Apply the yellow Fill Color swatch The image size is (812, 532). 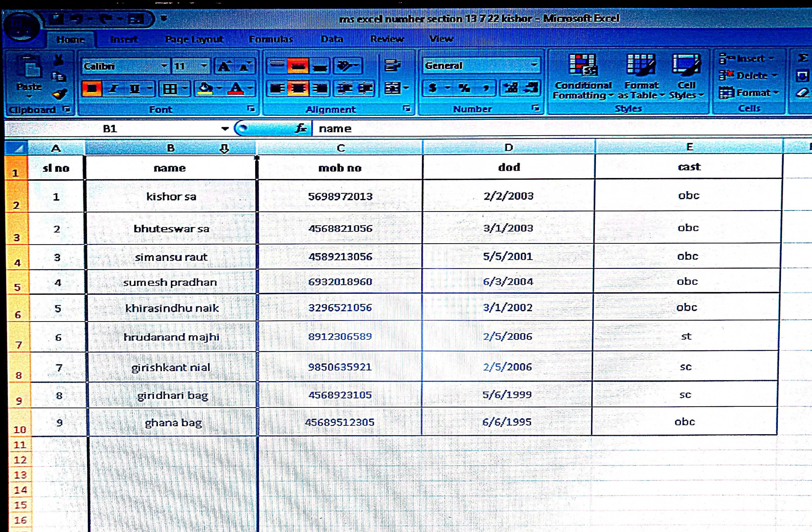[205, 89]
